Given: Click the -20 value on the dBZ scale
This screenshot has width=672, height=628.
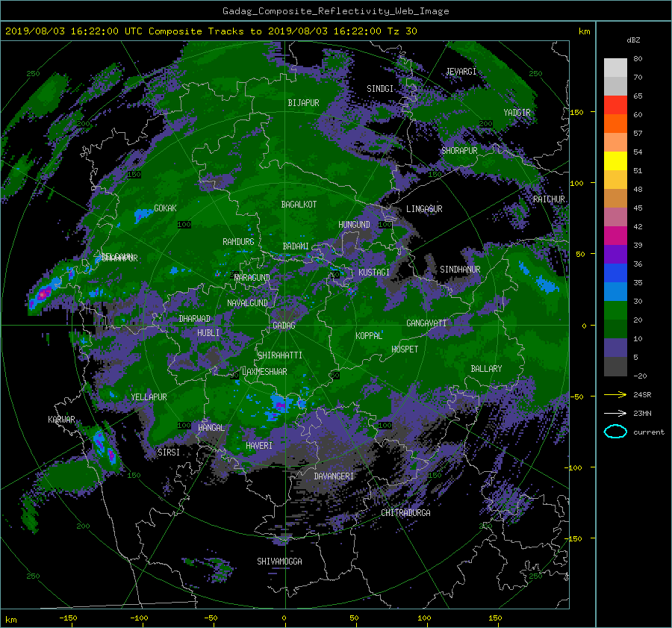Looking at the screenshot, I should [640, 376].
